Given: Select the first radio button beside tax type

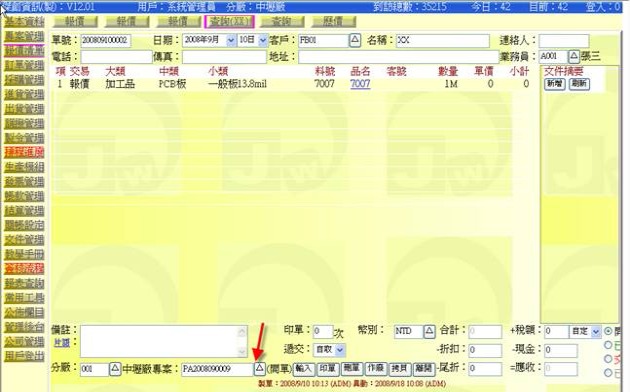Looking at the screenshot, I should pos(608,331).
